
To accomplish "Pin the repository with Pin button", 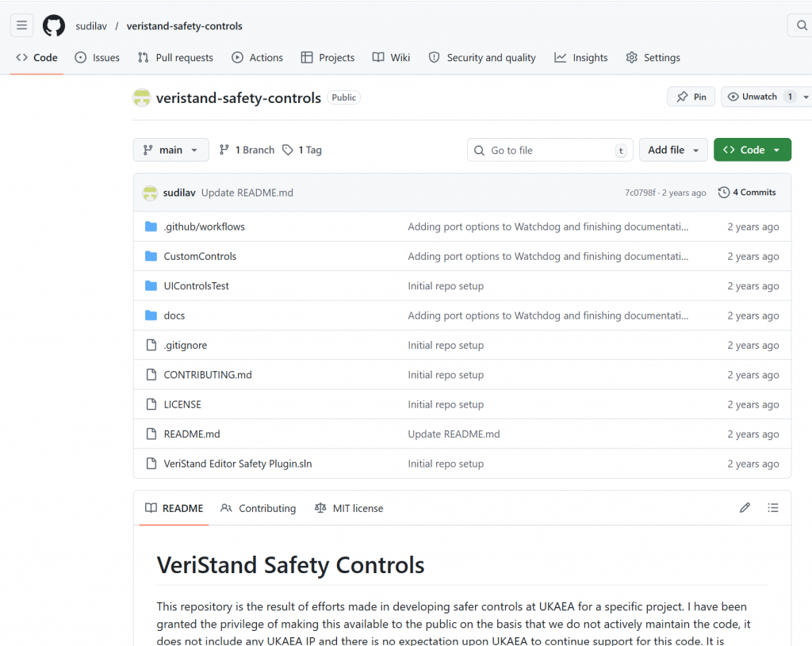I will (691, 97).
